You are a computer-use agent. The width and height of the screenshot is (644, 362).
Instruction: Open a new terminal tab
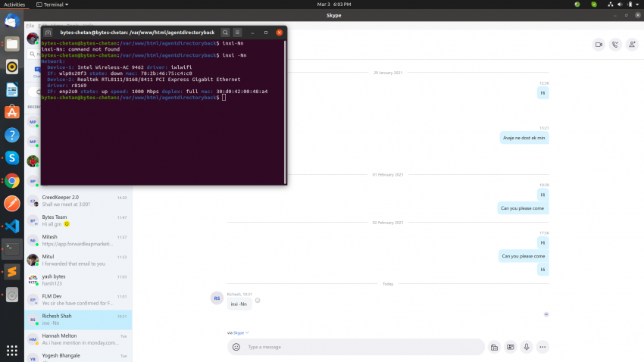coord(48,33)
